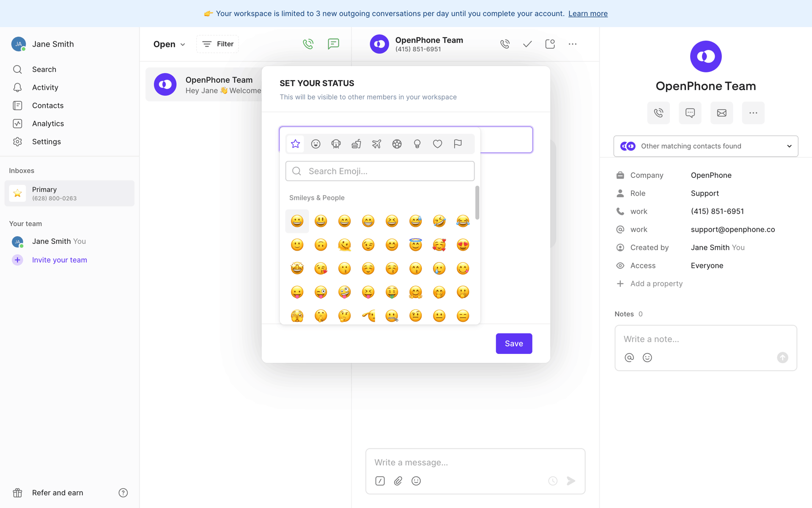Click Add a property
Screen dimensions: 812x508
coord(650,284)
